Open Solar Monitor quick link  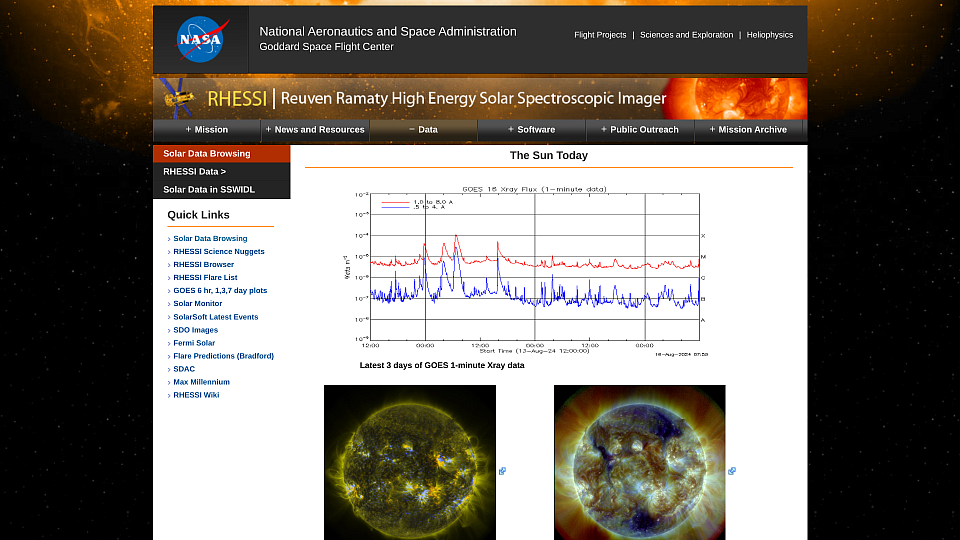pyautogui.click(x=197, y=304)
